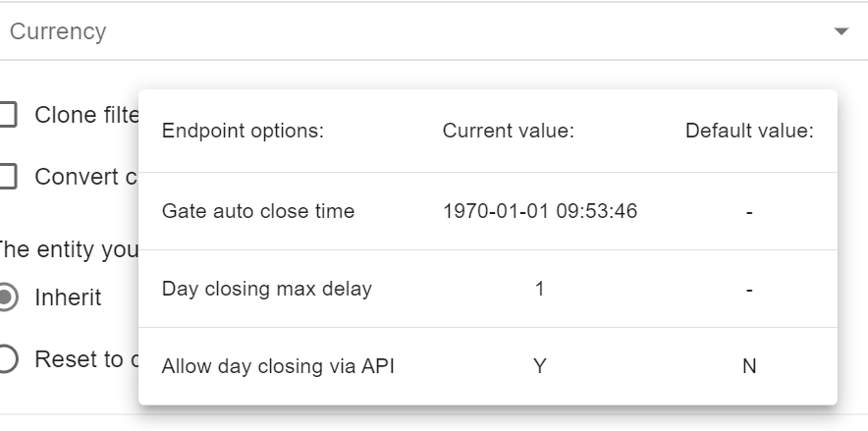Click the Inherit label text
The height and width of the screenshot is (431, 868).
tap(68, 297)
